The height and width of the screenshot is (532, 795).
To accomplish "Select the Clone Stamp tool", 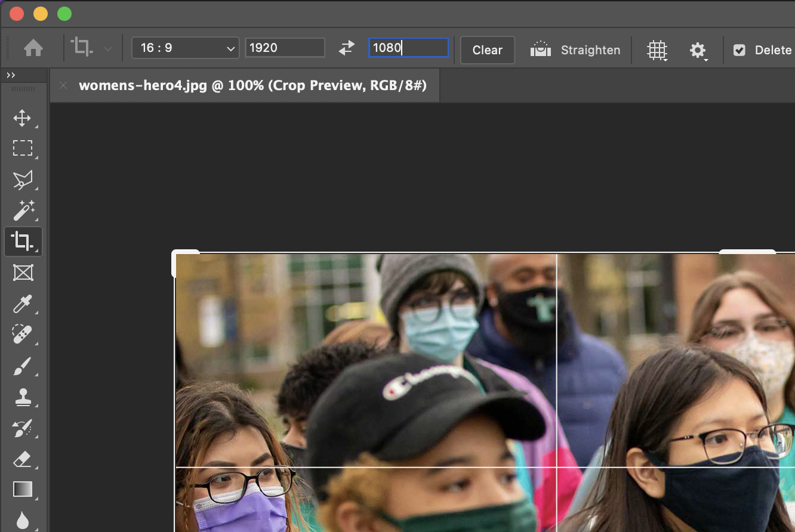I will pos(23,397).
